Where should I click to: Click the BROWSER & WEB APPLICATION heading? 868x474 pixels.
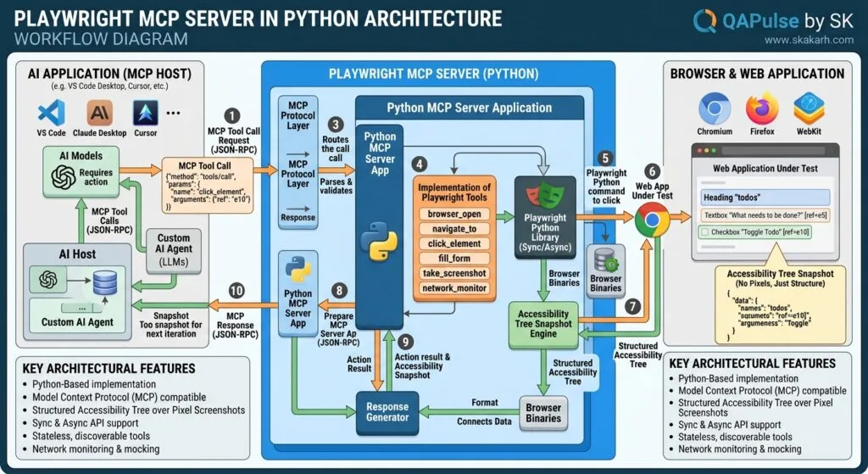pyautogui.click(x=757, y=74)
